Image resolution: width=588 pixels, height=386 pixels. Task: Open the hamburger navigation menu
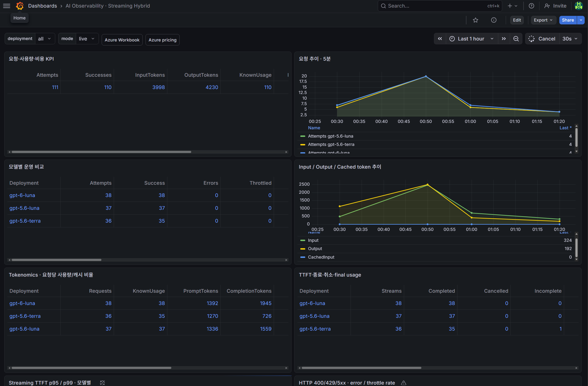pyautogui.click(x=7, y=6)
